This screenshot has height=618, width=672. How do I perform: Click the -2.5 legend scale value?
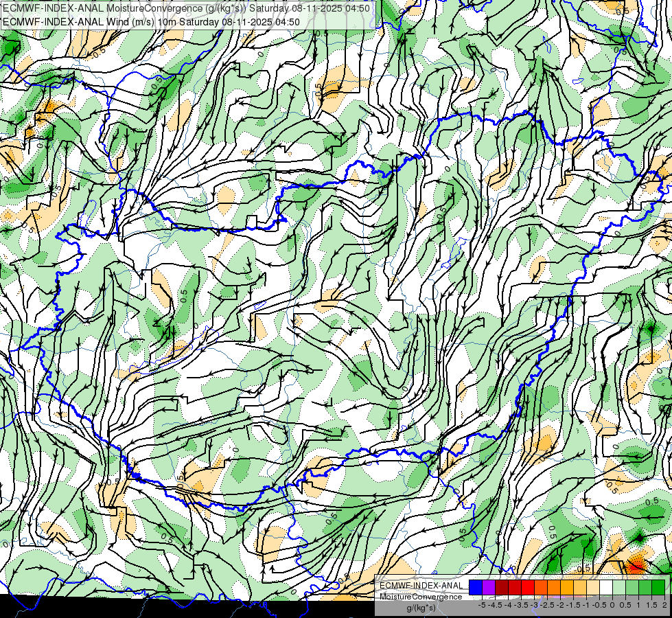pyautogui.click(x=547, y=605)
